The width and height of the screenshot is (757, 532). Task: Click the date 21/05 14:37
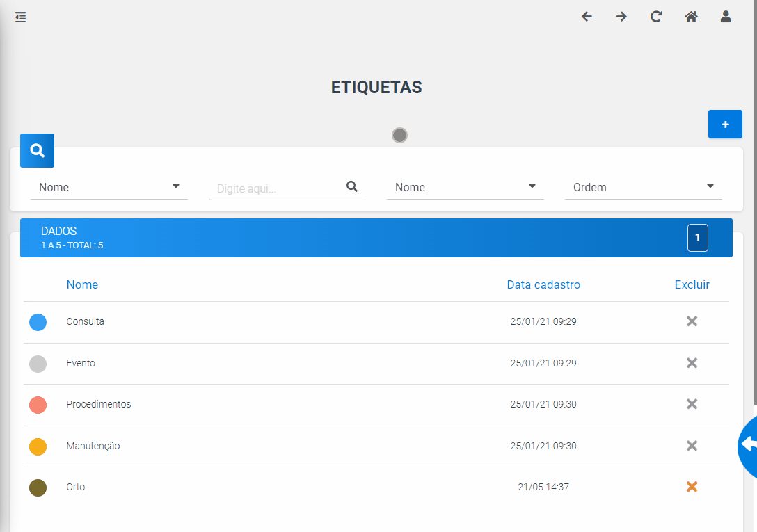pyautogui.click(x=543, y=487)
